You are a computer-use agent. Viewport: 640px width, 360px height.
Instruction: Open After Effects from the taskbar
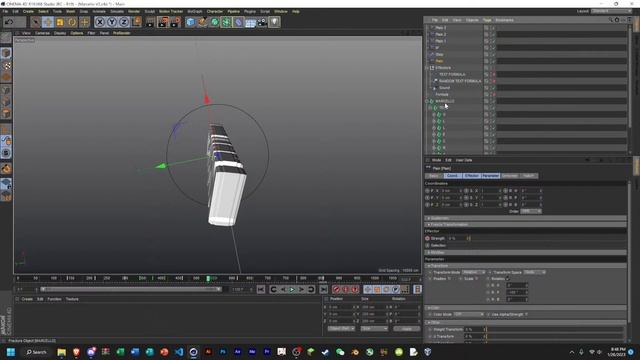pyautogui.click(x=238, y=352)
